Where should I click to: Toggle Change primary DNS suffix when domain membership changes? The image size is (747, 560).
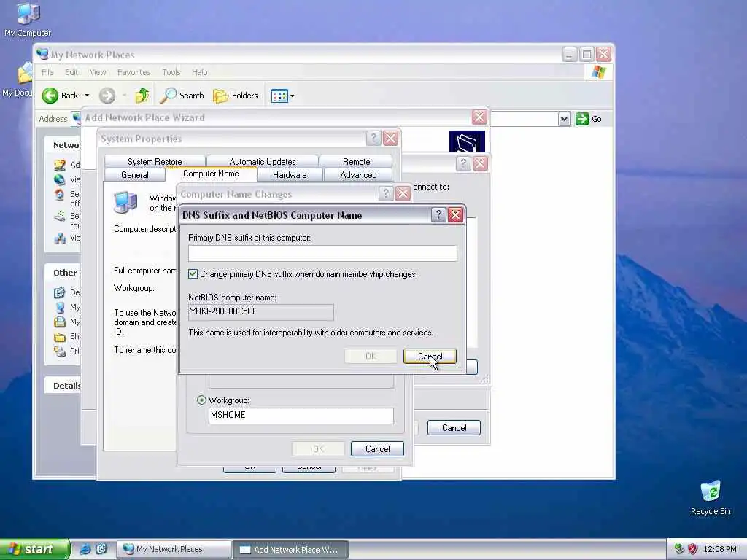point(193,274)
